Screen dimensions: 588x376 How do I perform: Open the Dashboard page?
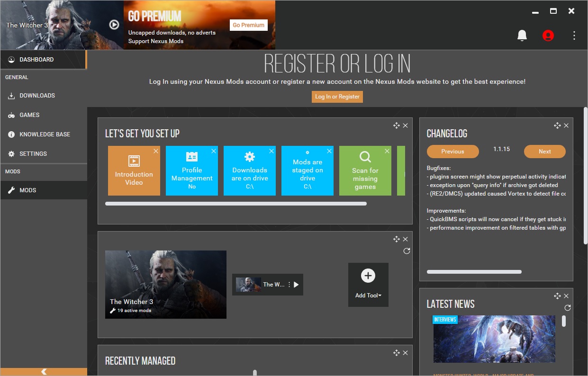[x=43, y=60]
